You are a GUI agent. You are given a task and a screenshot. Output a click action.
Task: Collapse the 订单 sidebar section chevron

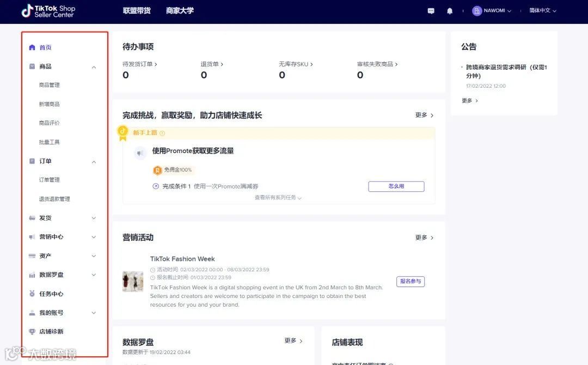[x=94, y=162]
